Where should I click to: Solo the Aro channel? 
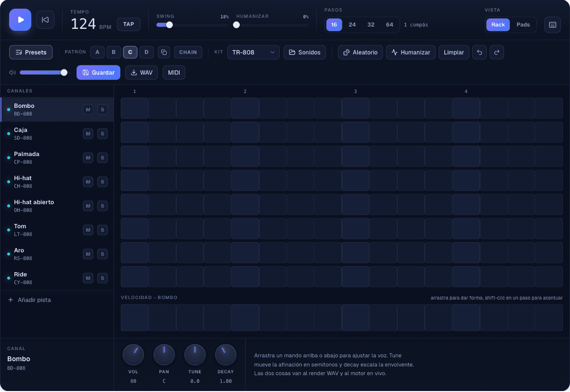(x=103, y=254)
